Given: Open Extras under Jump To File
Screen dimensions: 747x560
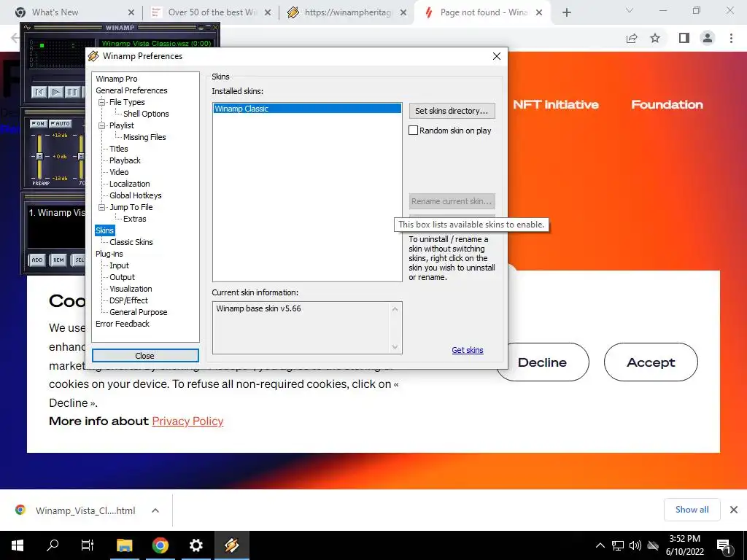Looking at the screenshot, I should tap(134, 219).
